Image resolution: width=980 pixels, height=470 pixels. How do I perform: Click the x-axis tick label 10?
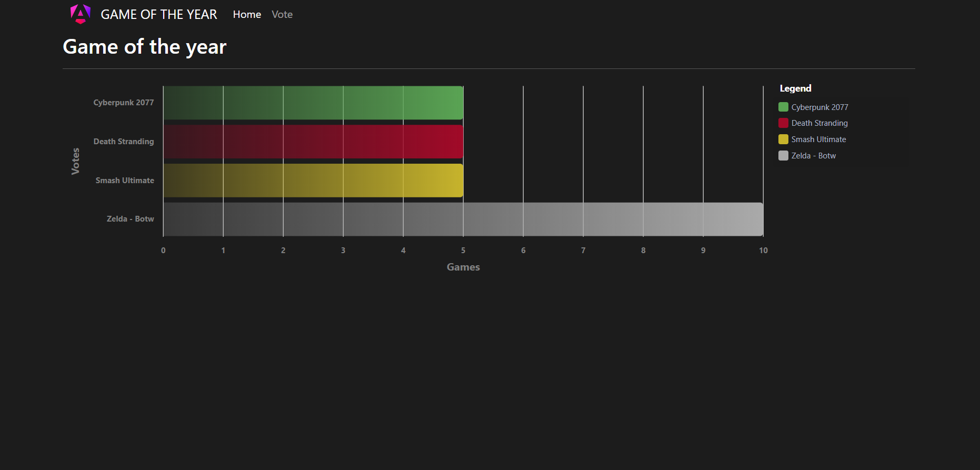coord(763,251)
